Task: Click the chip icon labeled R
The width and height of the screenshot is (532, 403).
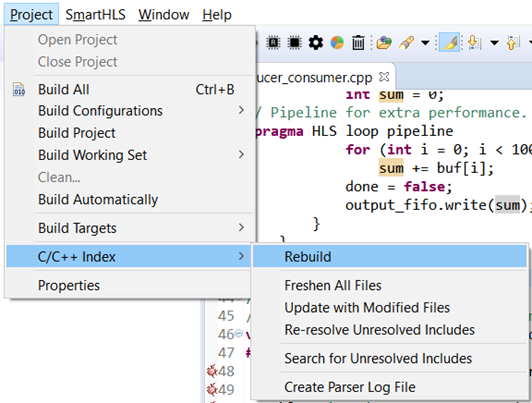Action: pos(273,43)
